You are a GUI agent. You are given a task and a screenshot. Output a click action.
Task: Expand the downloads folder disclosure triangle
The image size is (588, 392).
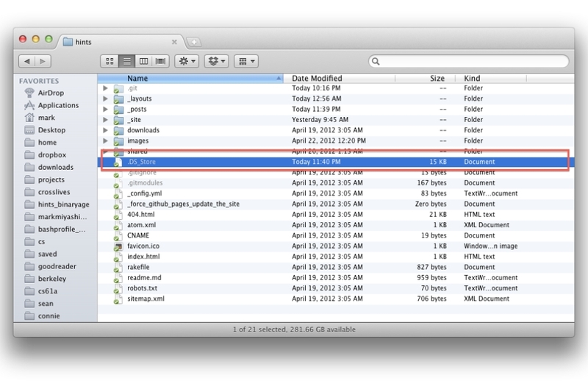pyautogui.click(x=105, y=130)
